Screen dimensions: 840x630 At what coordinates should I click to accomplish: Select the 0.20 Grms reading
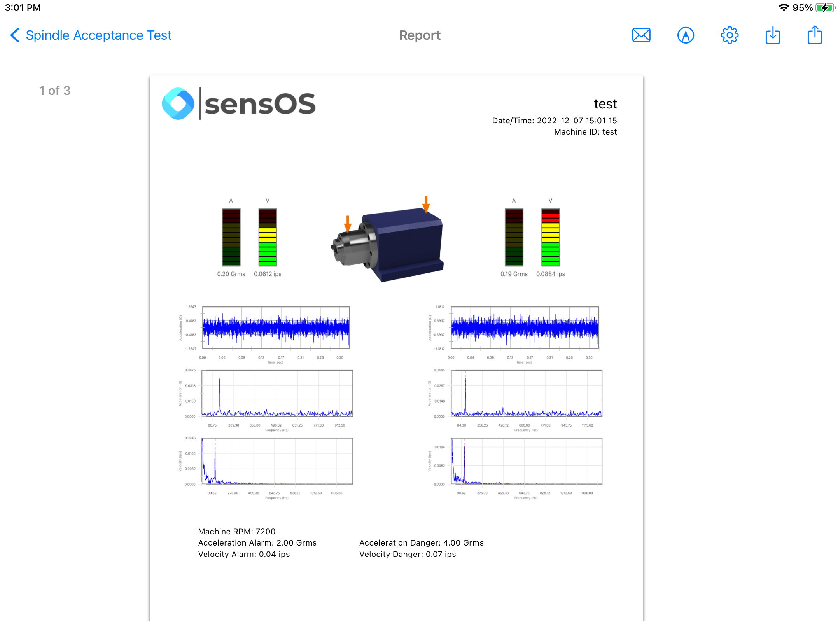pos(231,274)
